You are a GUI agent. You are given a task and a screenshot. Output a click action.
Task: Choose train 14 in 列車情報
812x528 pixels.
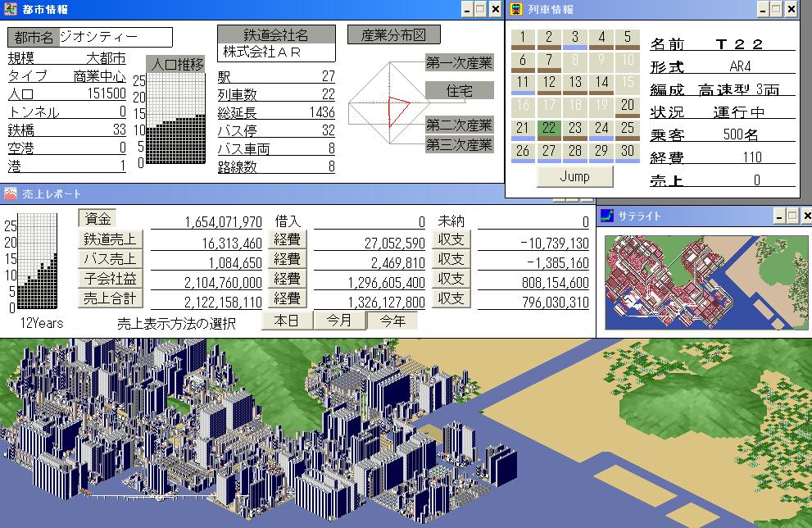(601, 84)
